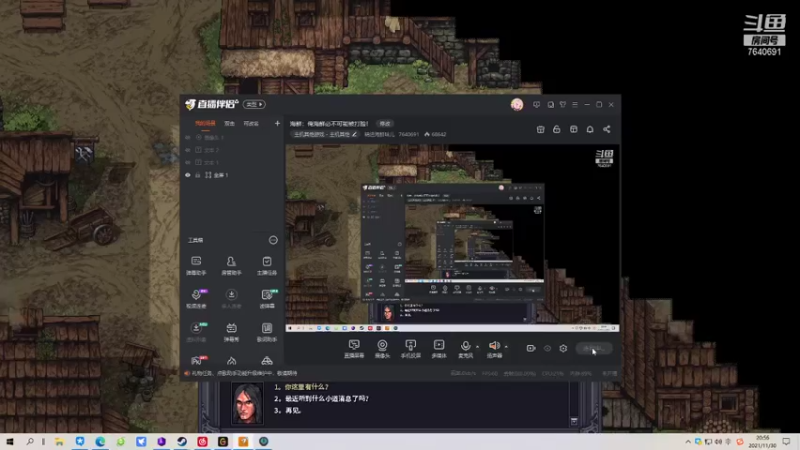Select the 文本 1 source row
Screen dimensions: 800x450
232,162
